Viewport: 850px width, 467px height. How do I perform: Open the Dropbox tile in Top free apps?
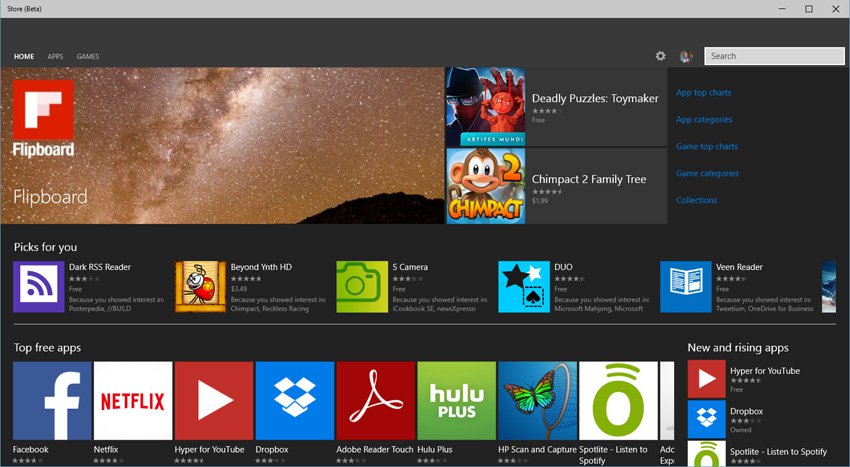point(294,401)
